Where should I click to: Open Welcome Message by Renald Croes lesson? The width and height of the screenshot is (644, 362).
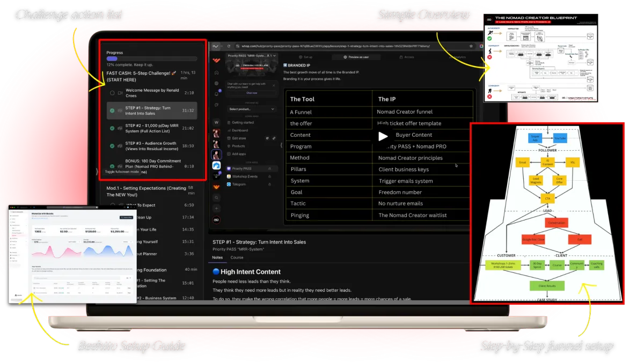[x=152, y=93]
